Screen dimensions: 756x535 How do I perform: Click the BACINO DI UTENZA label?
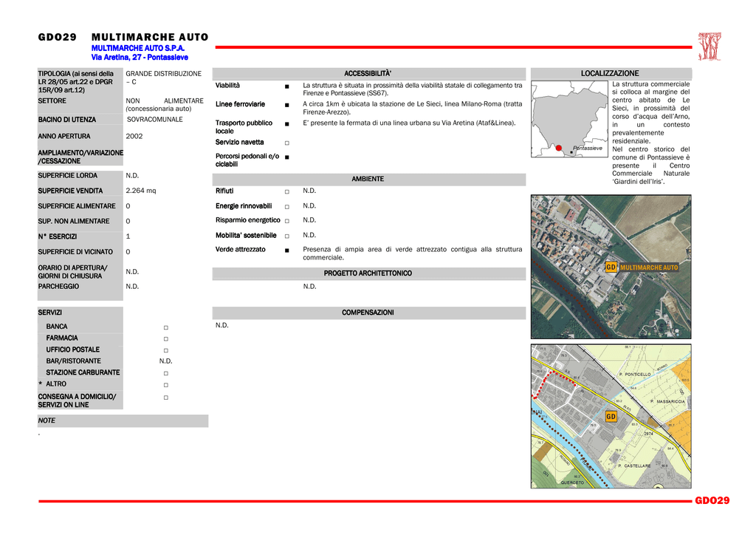point(67,120)
